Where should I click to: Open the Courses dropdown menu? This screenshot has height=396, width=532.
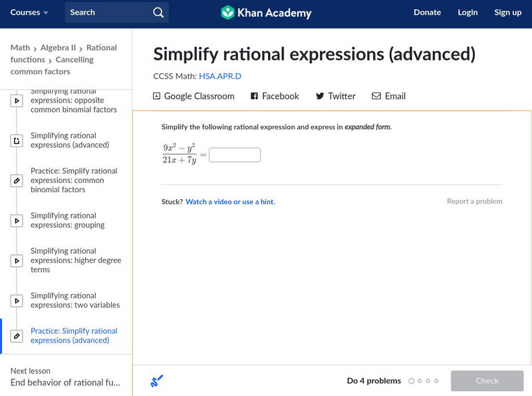click(29, 13)
